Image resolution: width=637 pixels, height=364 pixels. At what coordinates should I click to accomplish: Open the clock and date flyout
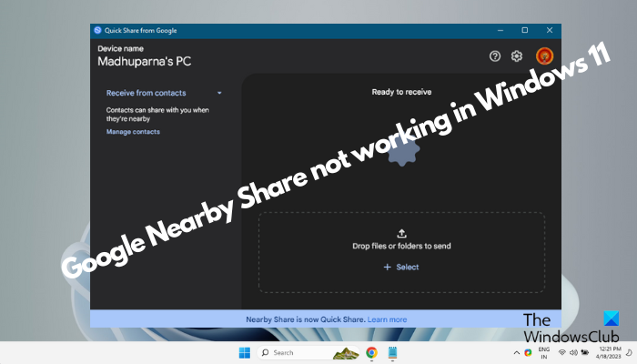[x=608, y=353]
